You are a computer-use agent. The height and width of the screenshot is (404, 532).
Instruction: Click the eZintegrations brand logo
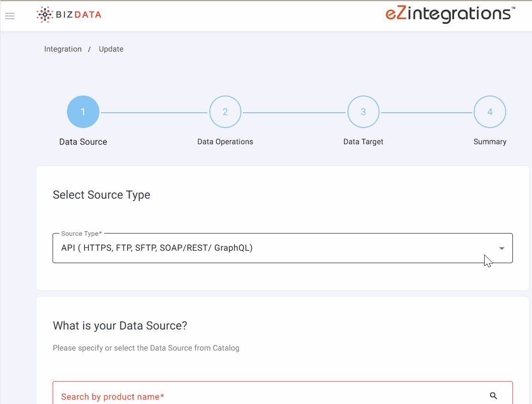[450, 14]
